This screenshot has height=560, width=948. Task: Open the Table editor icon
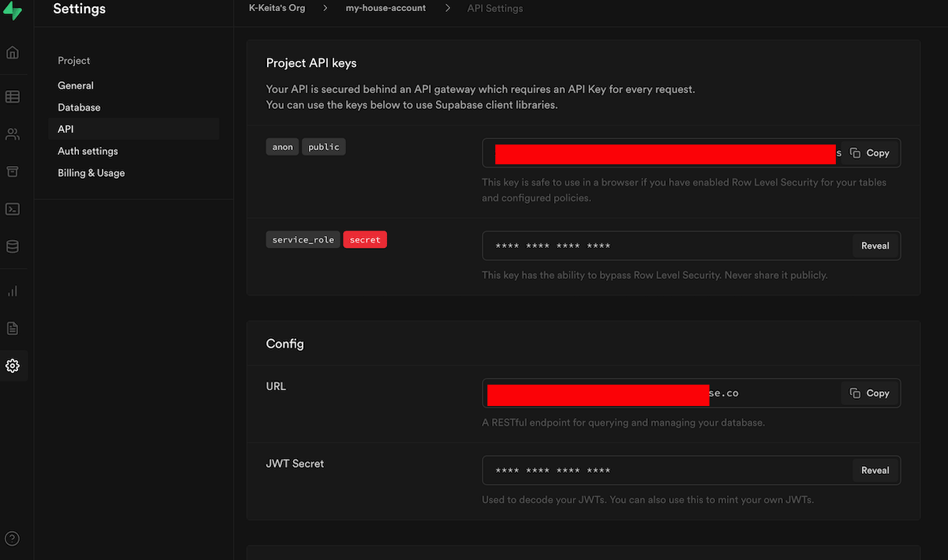[x=13, y=97]
